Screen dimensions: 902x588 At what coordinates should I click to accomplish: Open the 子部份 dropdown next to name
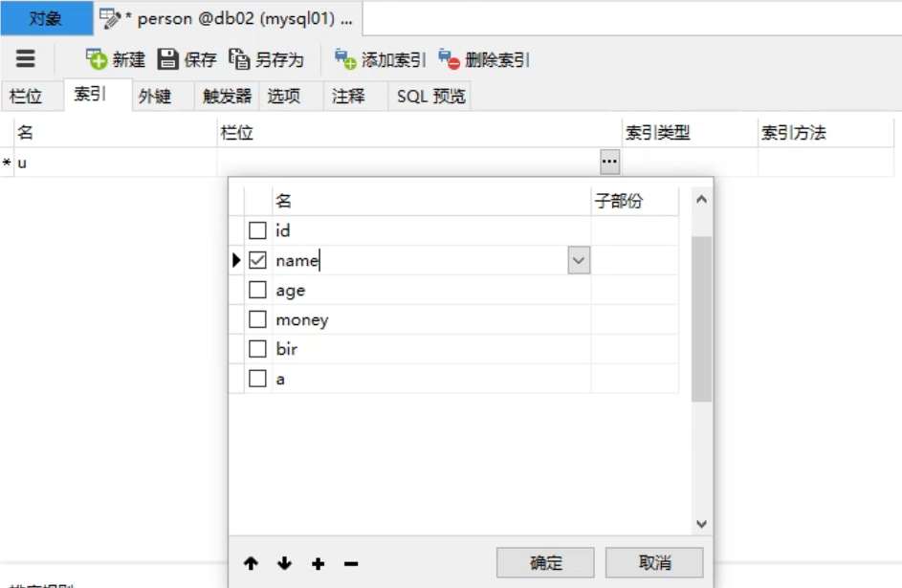coord(577,259)
